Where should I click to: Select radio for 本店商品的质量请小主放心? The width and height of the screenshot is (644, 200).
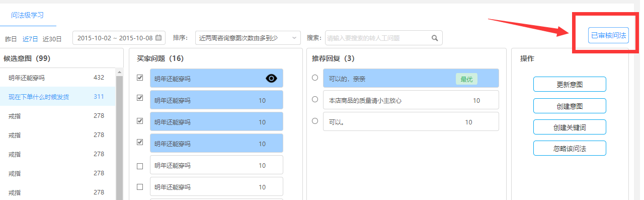(315, 99)
